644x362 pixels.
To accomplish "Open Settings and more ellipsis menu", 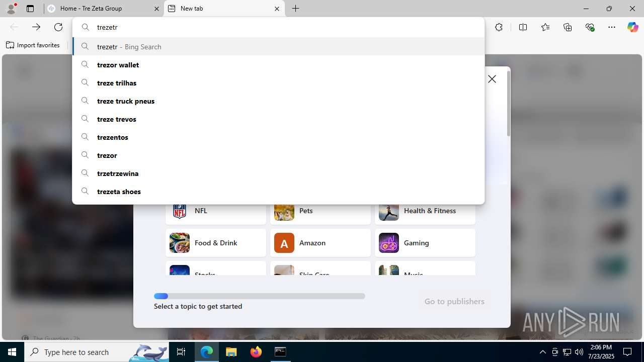I will pos(612,27).
